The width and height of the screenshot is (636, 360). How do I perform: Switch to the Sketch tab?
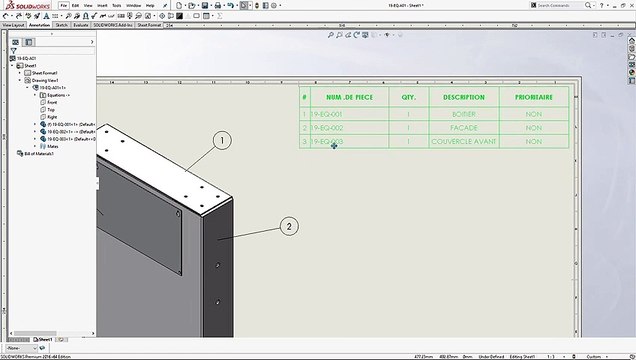(62, 25)
